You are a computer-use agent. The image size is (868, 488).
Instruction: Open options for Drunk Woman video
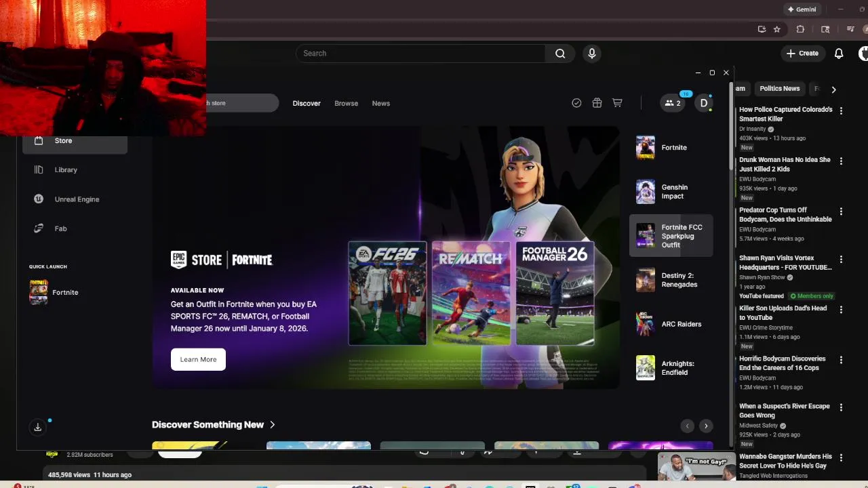click(x=841, y=161)
